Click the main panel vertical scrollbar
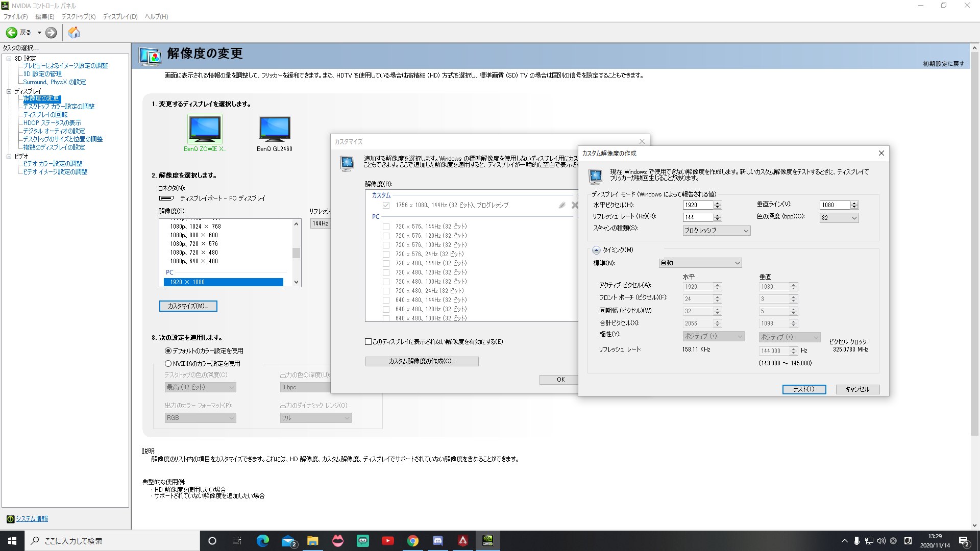980x551 pixels. click(x=974, y=244)
